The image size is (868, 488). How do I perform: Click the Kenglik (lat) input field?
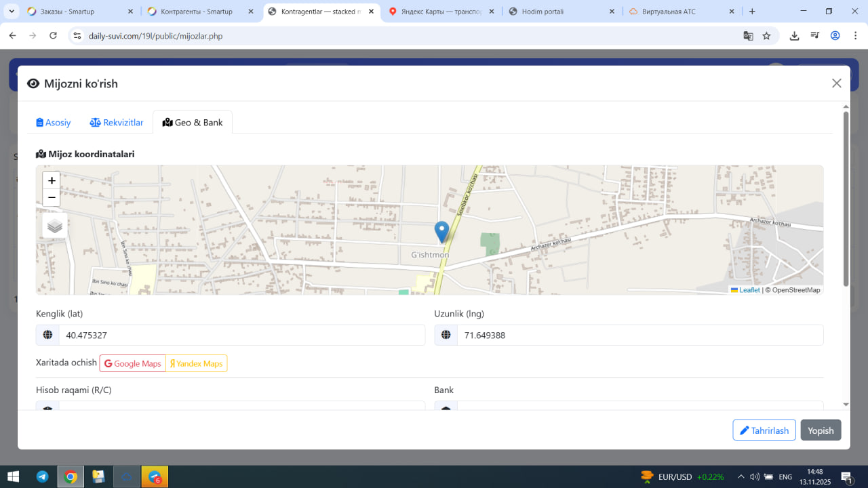pos(242,335)
